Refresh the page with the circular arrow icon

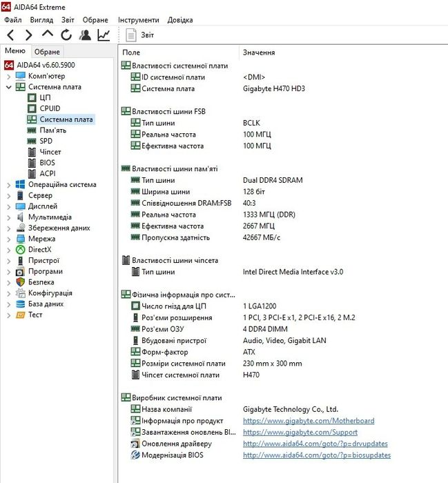point(66,35)
